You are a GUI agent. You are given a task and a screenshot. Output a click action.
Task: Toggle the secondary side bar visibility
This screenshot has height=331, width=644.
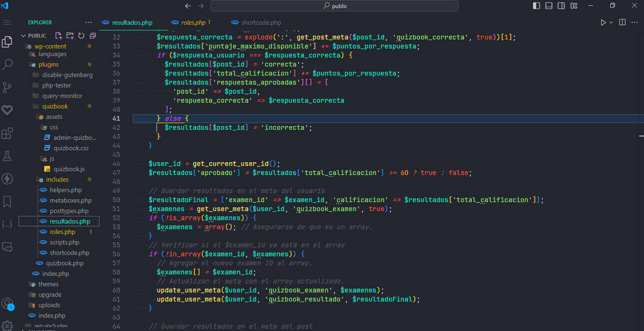pos(561,6)
